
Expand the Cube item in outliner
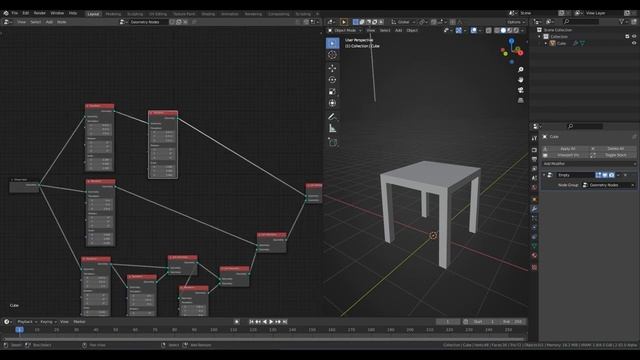pos(546,43)
